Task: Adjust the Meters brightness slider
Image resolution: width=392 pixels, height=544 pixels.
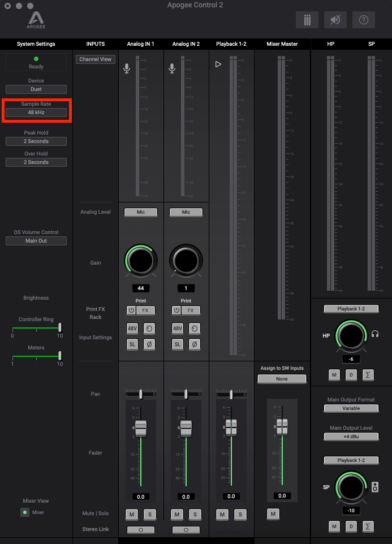Action: tap(36, 356)
